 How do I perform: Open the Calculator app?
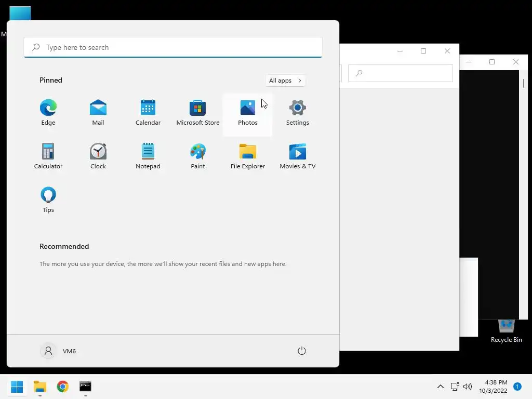click(48, 156)
